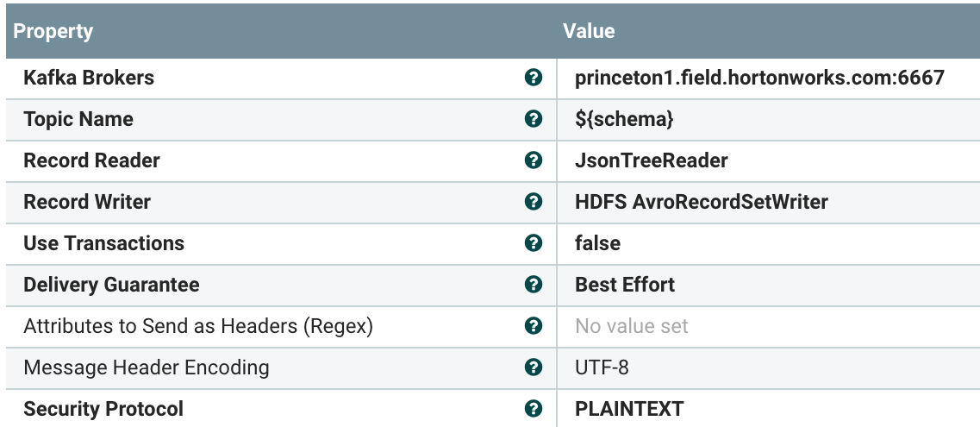
Task: Change the PLAINTEXT security protocol value
Action: (629, 409)
